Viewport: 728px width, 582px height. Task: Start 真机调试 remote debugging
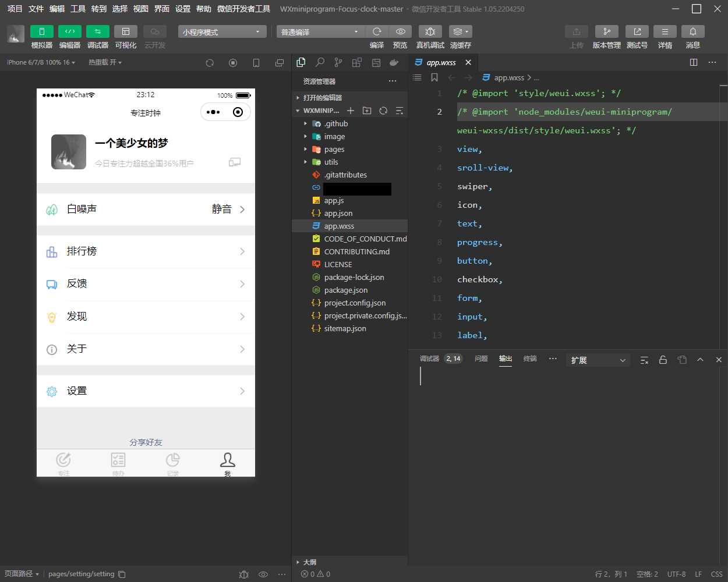pos(429,31)
